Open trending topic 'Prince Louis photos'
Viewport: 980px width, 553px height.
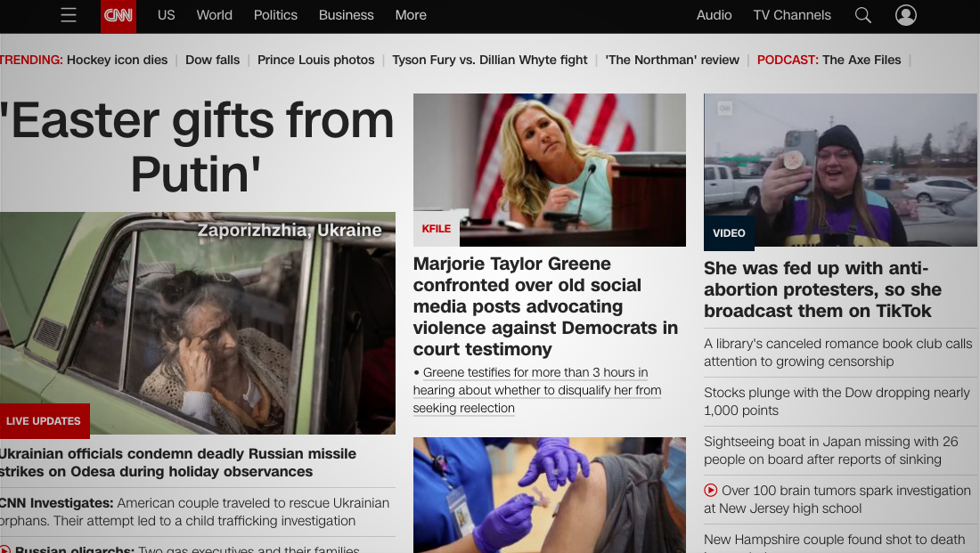point(315,60)
